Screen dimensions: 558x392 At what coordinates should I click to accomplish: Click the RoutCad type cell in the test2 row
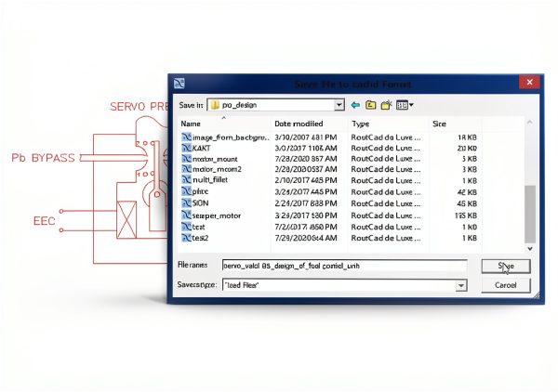pyautogui.click(x=386, y=238)
